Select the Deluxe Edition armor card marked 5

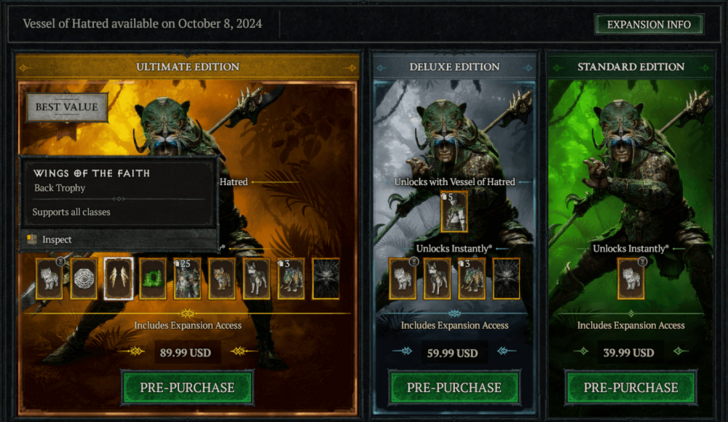(x=454, y=212)
